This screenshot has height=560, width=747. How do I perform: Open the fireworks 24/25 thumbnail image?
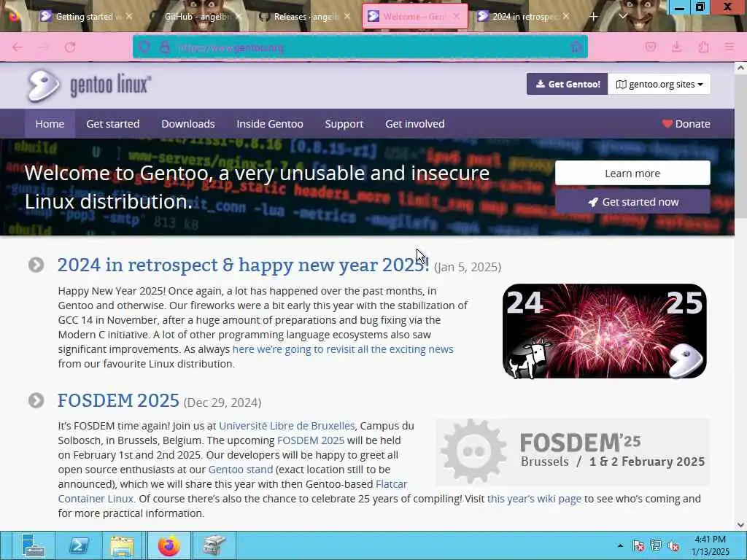point(605,331)
